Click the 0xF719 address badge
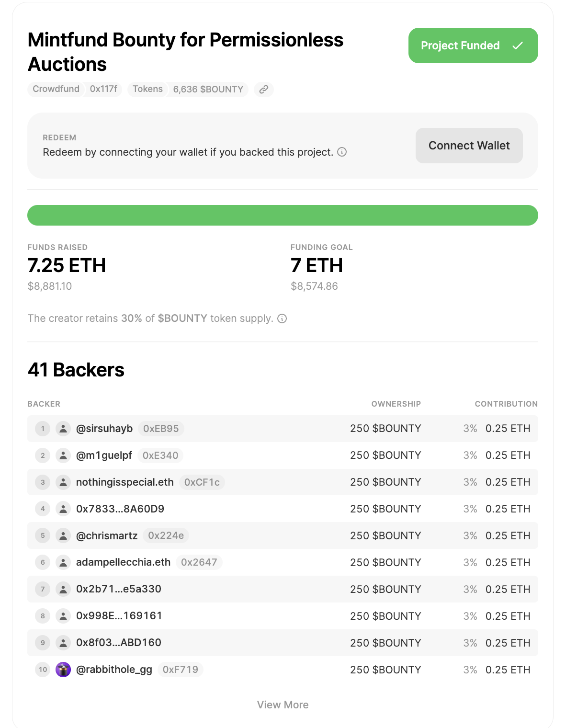Image resolution: width=566 pixels, height=728 pixels. coord(181,670)
